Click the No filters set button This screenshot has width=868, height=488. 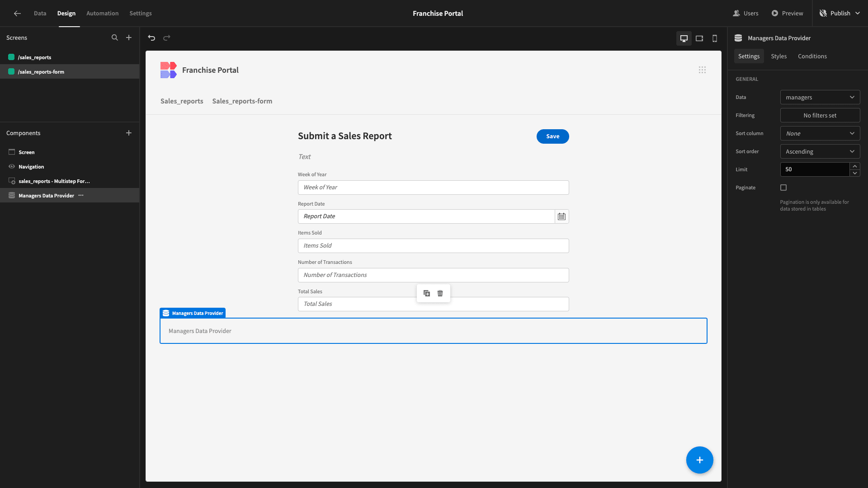820,115
